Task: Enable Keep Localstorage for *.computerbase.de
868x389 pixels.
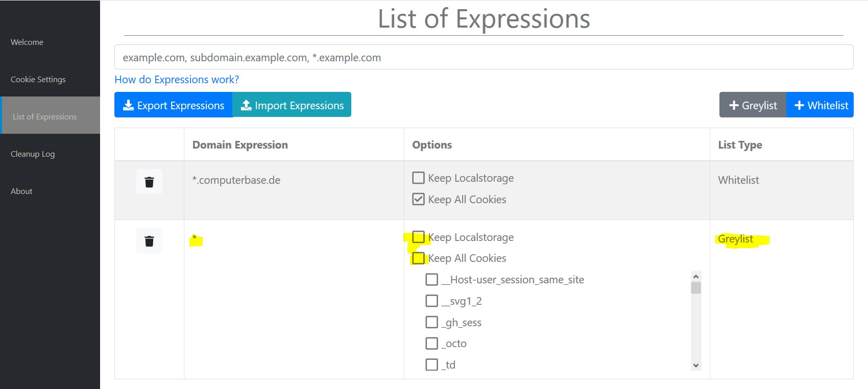Action: [419, 178]
